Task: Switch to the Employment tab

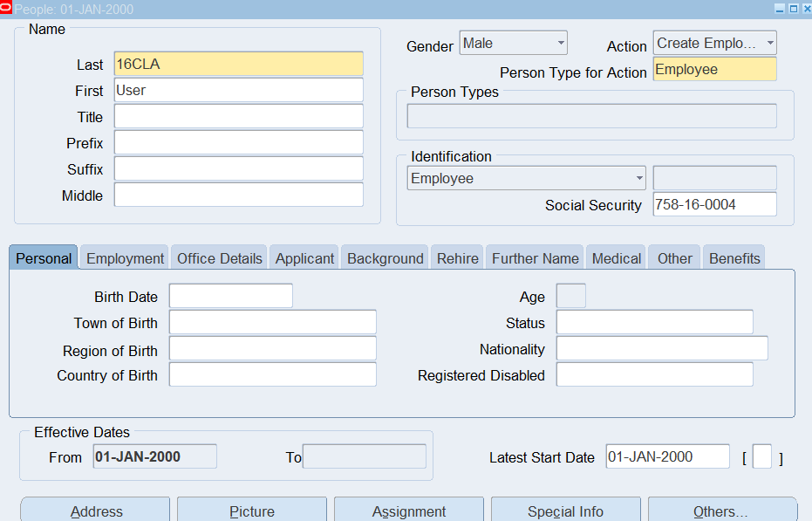Action: tap(125, 258)
